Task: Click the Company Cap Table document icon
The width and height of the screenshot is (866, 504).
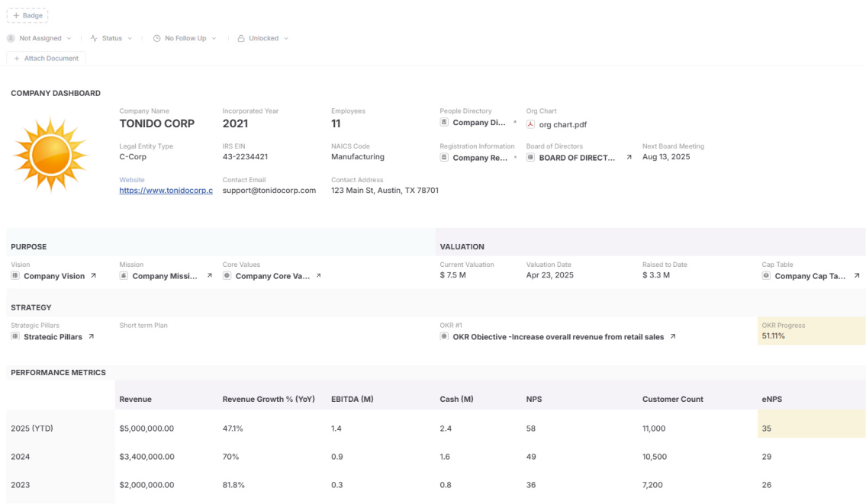Action: click(766, 275)
